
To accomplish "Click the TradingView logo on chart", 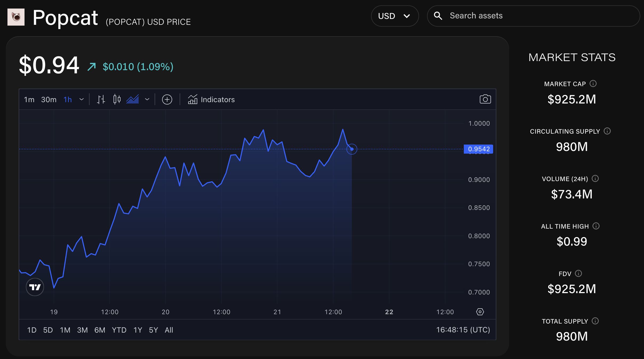I will (35, 287).
